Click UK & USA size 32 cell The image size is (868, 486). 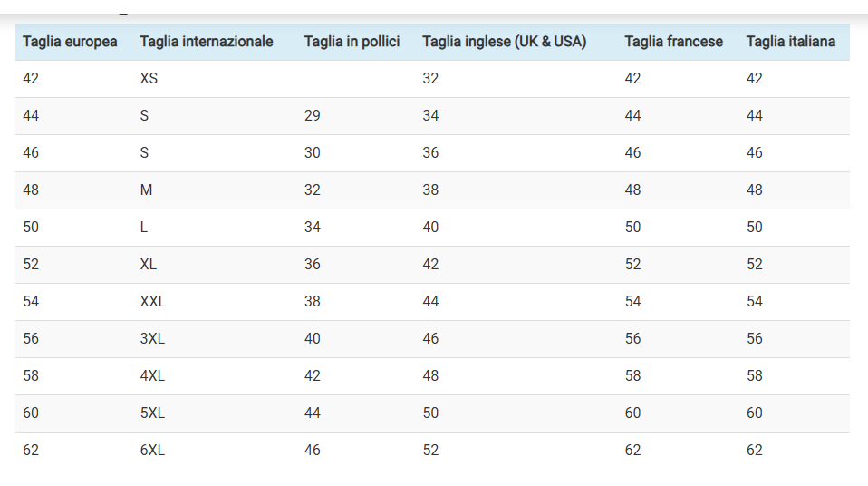pos(430,78)
